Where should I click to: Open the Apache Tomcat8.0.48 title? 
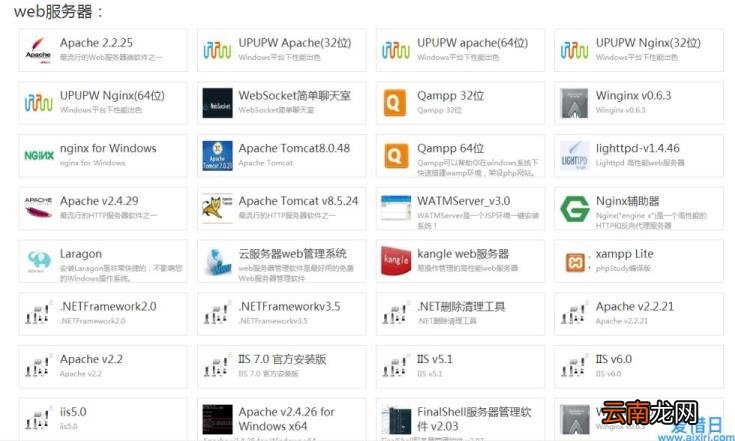[294, 148]
